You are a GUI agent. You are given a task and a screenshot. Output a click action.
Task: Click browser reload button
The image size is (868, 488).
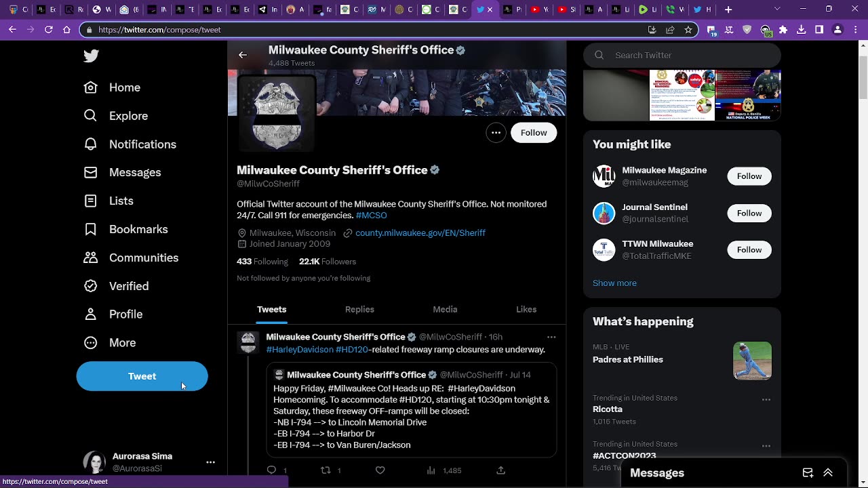coord(48,30)
